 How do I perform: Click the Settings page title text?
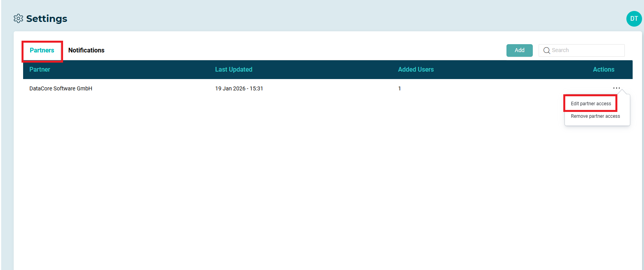point(47,19)
